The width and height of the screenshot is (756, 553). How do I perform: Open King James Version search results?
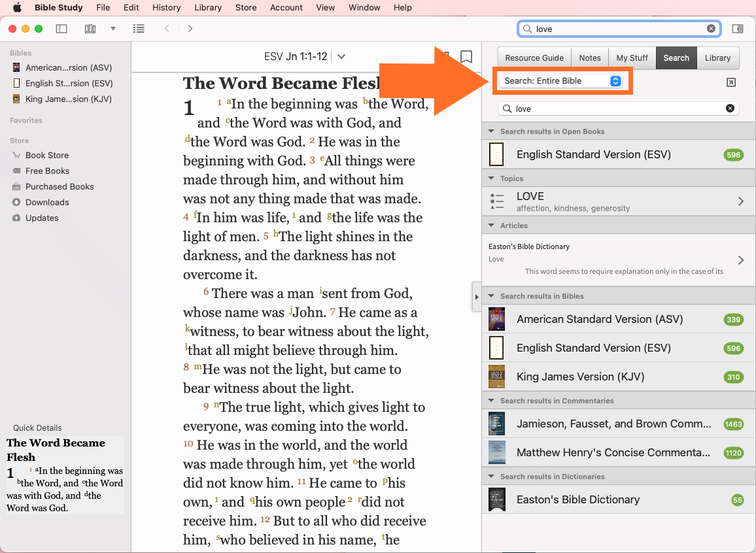[x=619, y=377]
